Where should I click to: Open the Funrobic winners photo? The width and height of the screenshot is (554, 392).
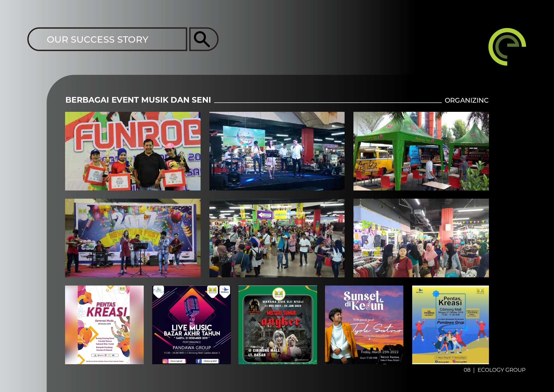133,151
